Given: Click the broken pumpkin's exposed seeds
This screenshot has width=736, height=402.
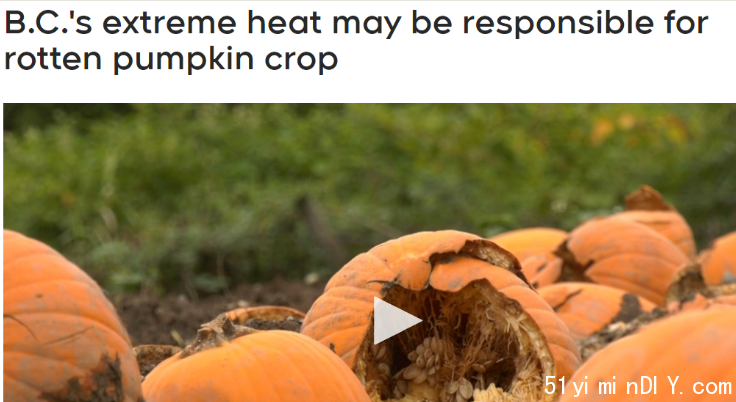Looking at the screenshot, I should click(x=432, y=366).
